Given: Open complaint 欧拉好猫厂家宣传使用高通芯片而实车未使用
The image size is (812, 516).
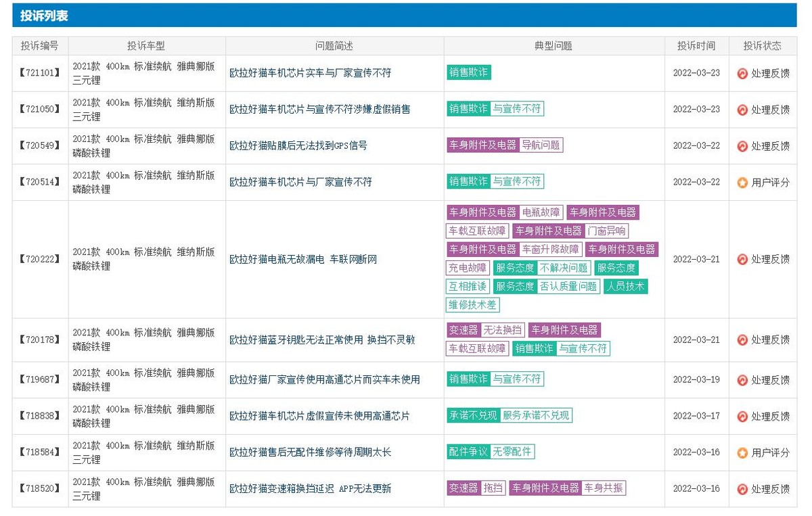Looking at the screenshot, I should (x=325, y=379).
